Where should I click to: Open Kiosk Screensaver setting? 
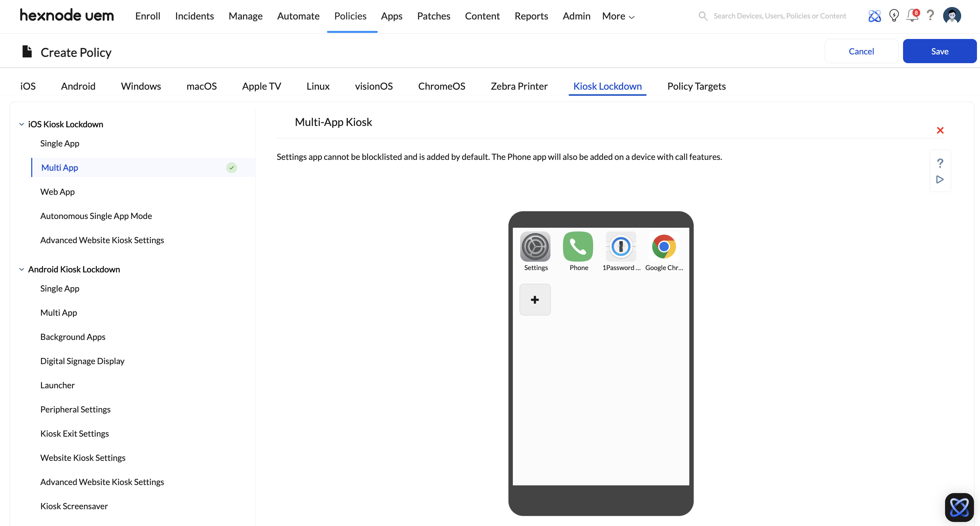(74, 506)
